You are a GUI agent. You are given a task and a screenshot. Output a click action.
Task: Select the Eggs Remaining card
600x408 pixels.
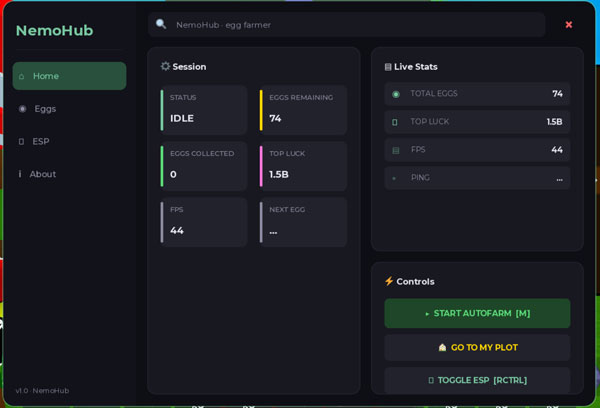click(x=303, y=110)
